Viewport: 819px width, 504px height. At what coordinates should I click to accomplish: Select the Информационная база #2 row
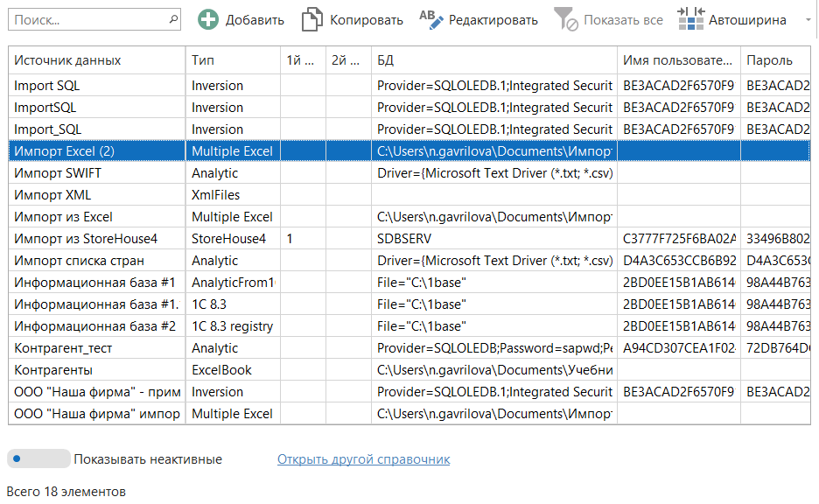[x=95, y=326]
